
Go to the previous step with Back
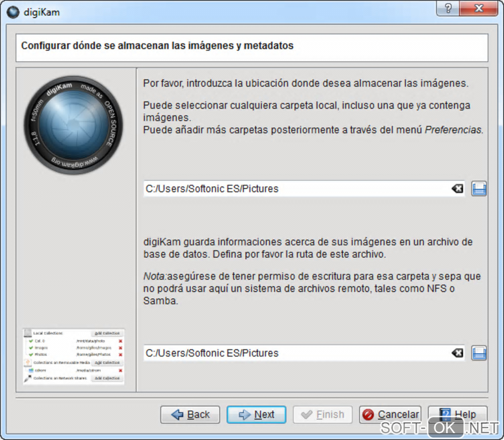[190, 415]
